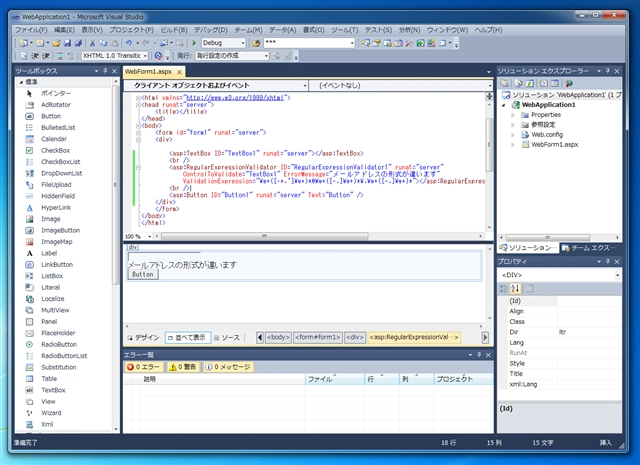
Task: Click the asp:RegularExpressionVal breadcrumb tag
Action: pyautogui.click(x=414, y=337)
